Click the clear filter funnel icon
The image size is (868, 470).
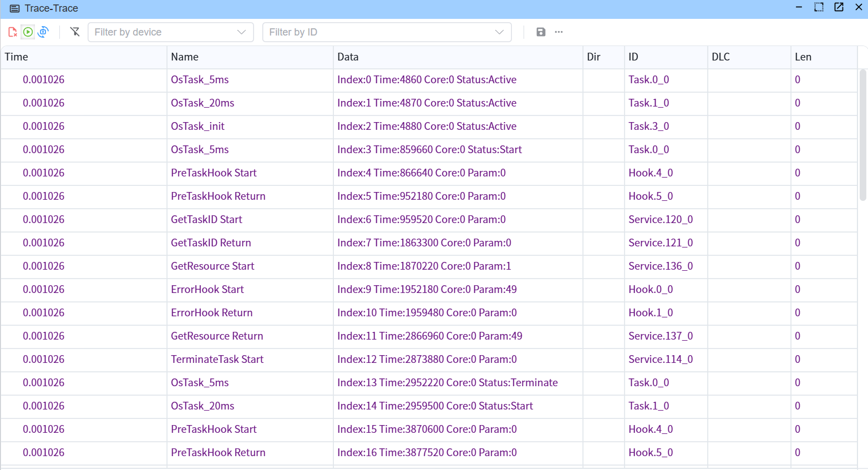coord(75,32)
